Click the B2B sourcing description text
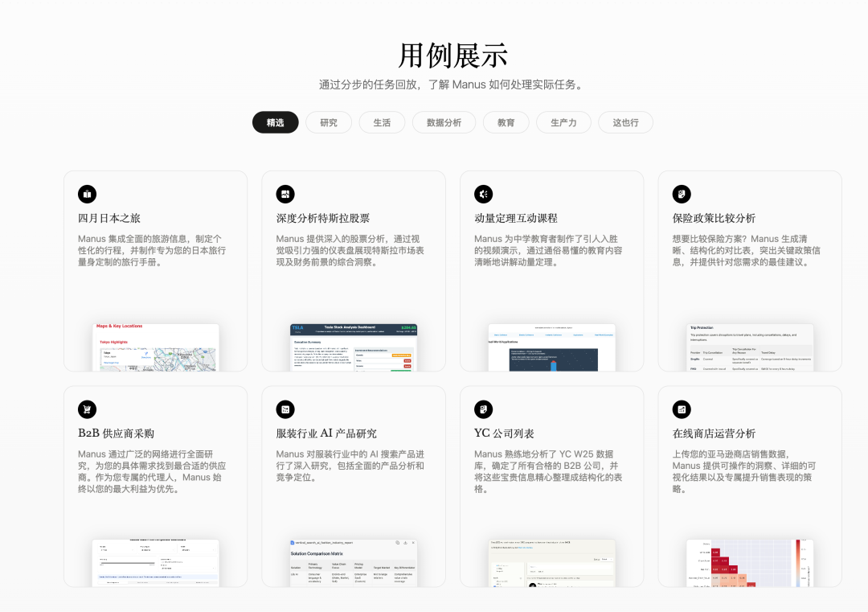The height and width of the screenshot is (612, 868). [x=152, y=471]
